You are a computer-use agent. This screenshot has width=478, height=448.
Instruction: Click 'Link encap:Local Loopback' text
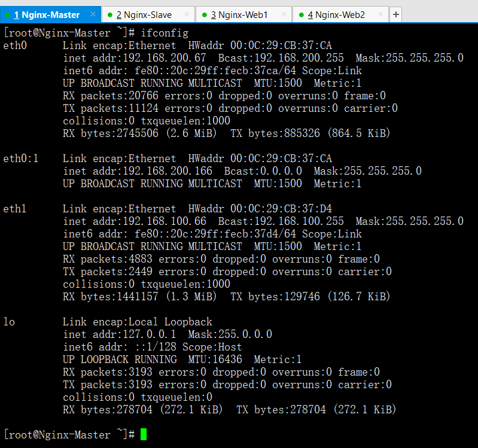tap(138, 322)
